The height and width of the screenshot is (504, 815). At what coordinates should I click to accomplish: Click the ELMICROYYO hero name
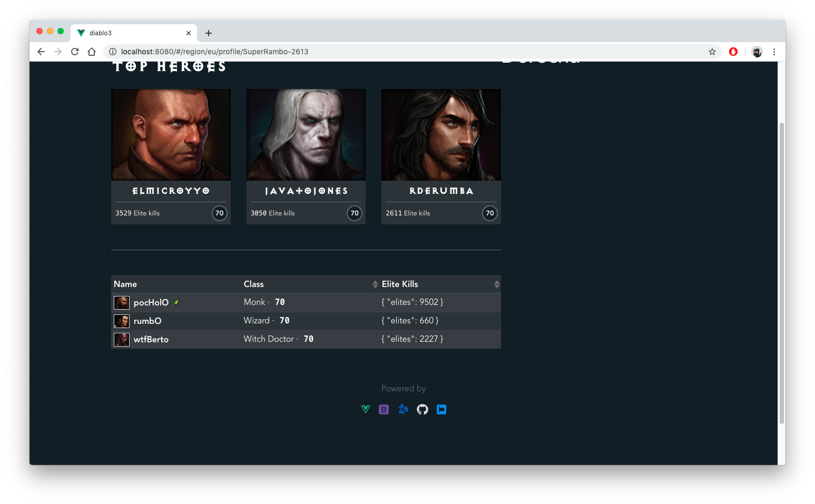coord(171,191)
